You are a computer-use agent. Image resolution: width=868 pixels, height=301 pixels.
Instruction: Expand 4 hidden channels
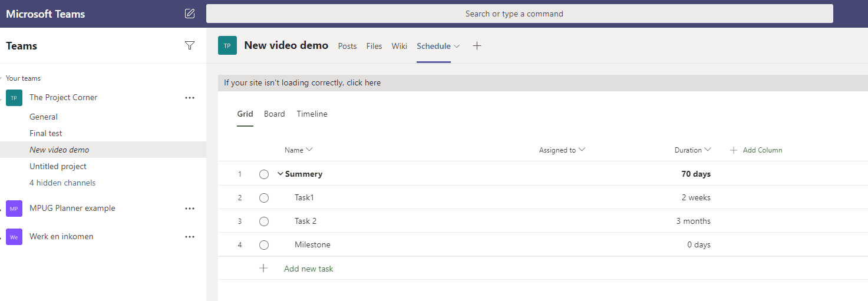coord(62,183)
